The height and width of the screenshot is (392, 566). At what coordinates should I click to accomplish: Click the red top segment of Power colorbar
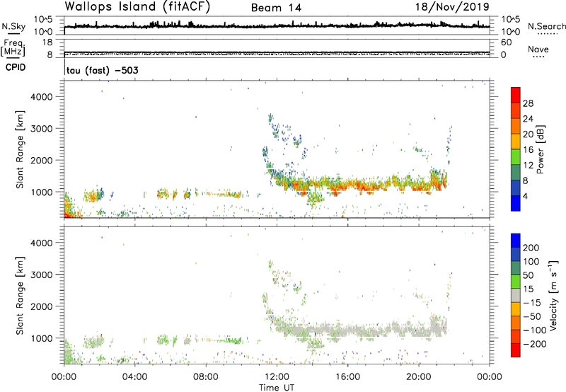click(516, 95)
